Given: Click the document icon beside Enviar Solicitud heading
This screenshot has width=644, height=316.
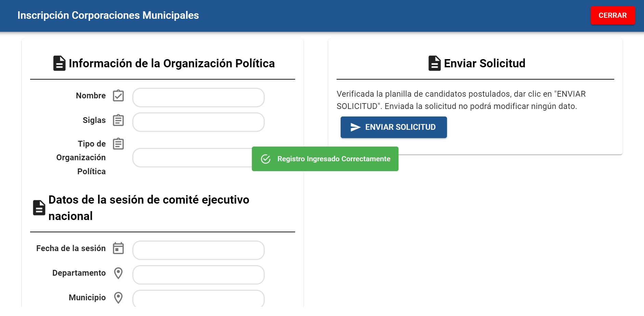Looking at the screenshot, I should [x=434, y=63].
